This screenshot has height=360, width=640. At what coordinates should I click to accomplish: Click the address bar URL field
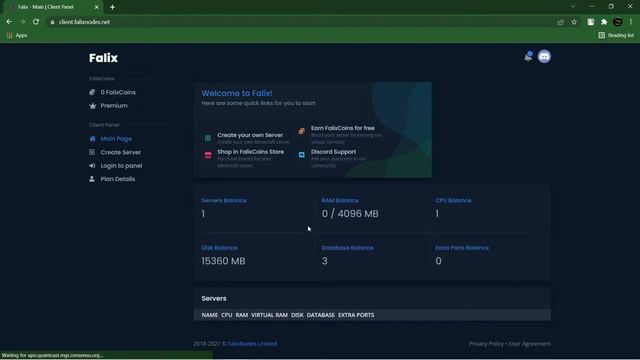[x=302, y=22]
